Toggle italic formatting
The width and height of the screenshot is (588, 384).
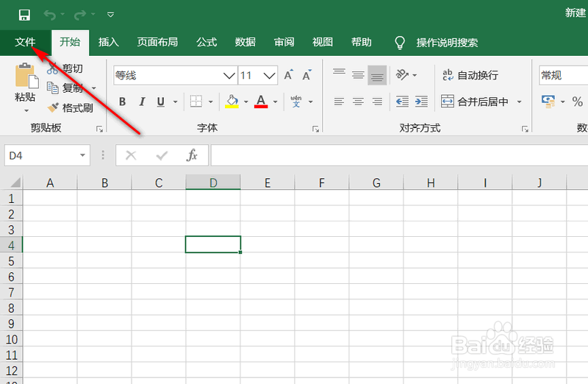pyautogui.click(x=142, y=102)
